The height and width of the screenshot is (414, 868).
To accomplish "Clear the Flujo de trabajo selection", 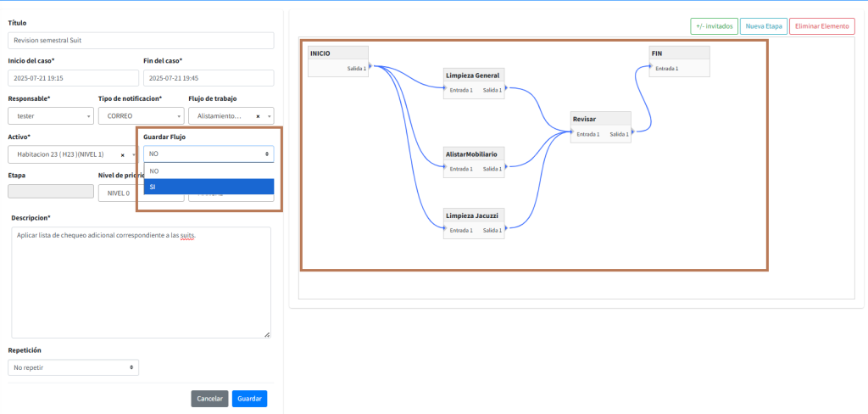I will pos(257,116).
